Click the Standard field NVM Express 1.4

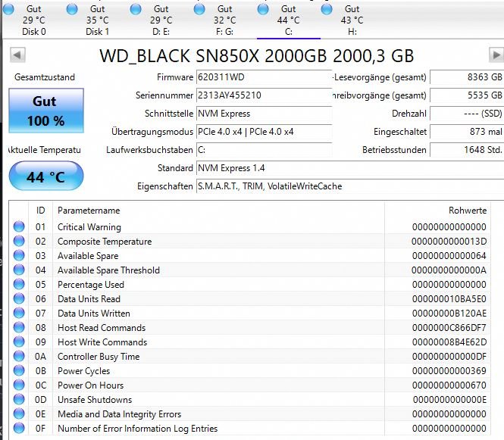pos(350,168)
